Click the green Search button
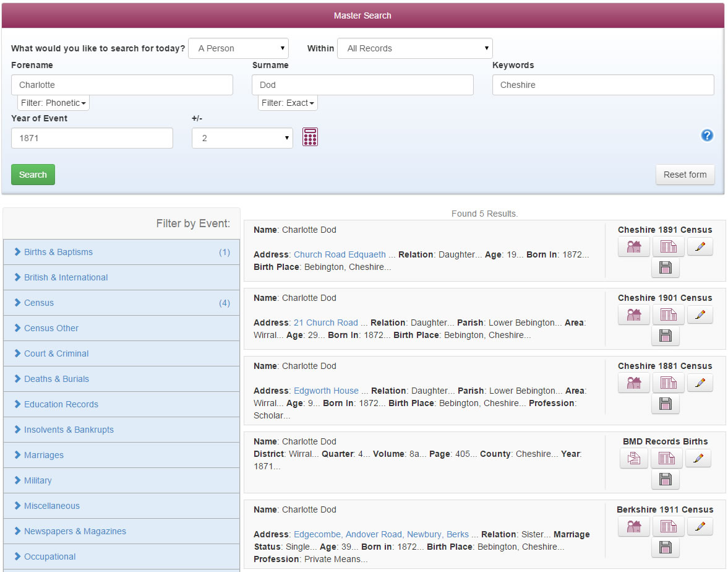The width and height of the screenshot is (728, 572). click(x=33, y=175)
